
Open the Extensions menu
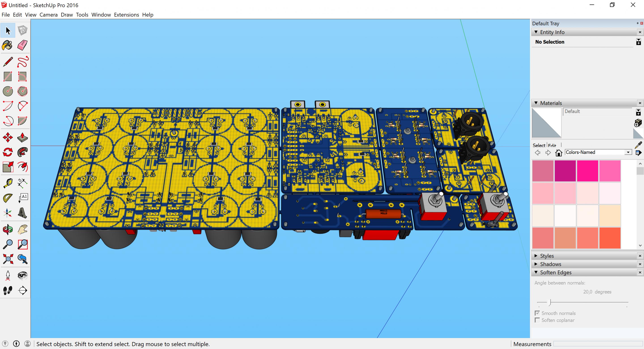pos(127,15)
